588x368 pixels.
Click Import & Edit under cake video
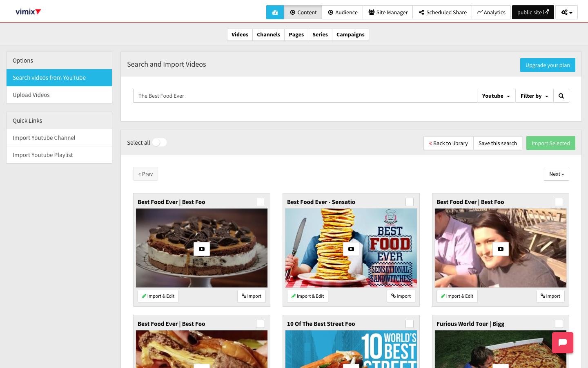click(158, 296)
